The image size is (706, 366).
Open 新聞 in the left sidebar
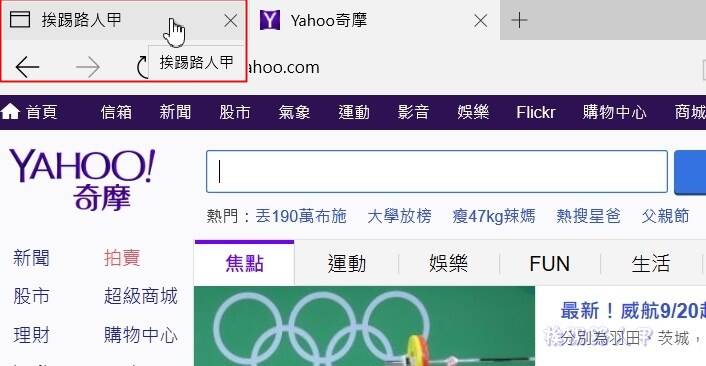pyautogui.click(x=31, y=258)
